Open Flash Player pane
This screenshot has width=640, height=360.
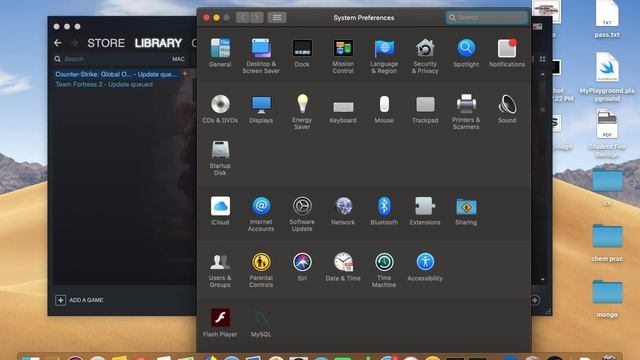pos(220,322)
